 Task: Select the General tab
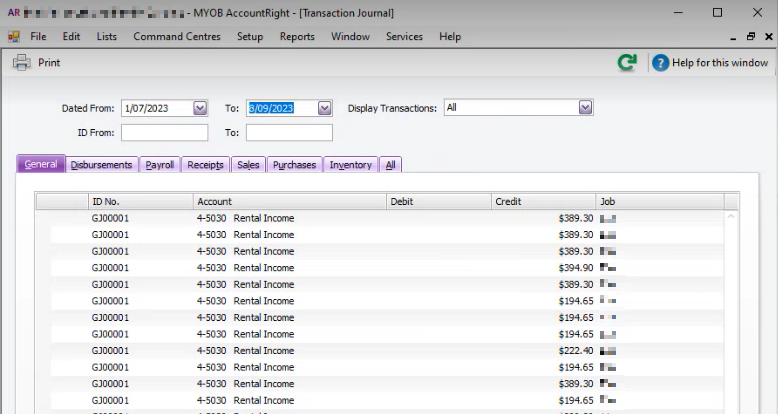tap(41, 164)
